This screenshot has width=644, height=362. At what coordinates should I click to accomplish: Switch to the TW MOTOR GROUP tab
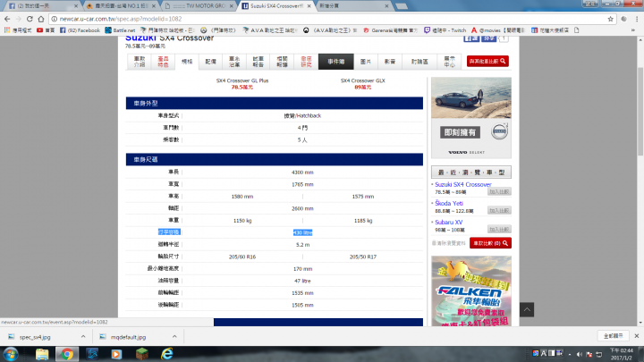click(199, 5)
